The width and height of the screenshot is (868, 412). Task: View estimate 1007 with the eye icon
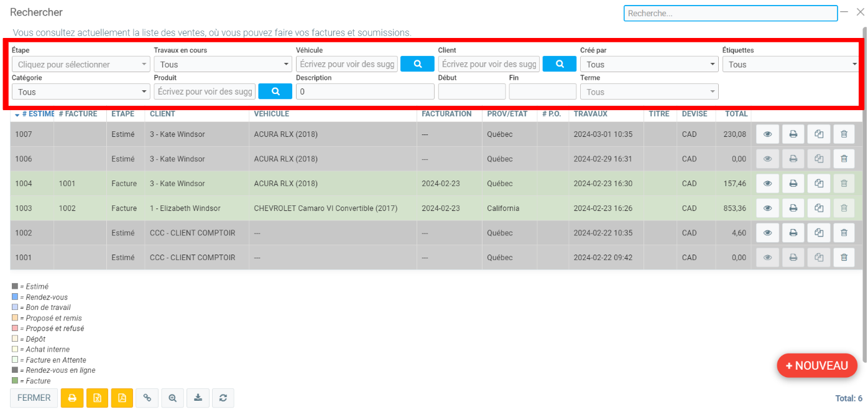pos(768,134)
